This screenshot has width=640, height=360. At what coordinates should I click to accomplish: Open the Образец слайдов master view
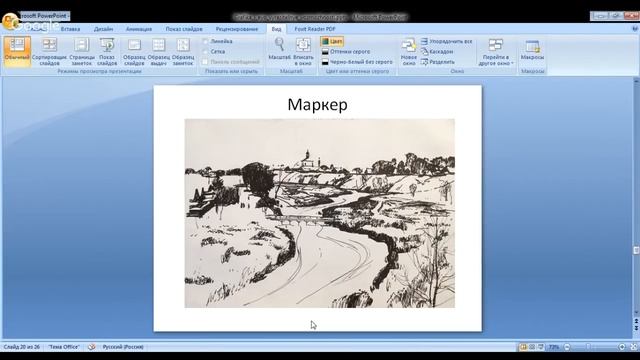pos(134,51)
